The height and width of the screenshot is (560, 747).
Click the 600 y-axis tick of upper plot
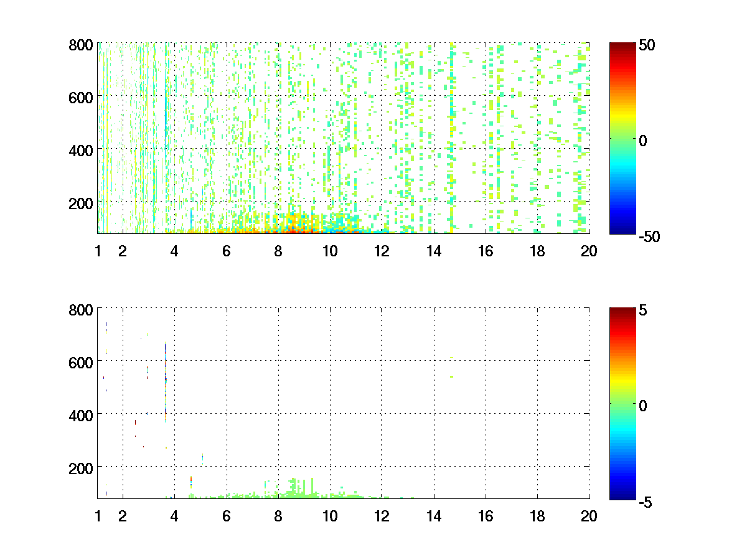81,97
